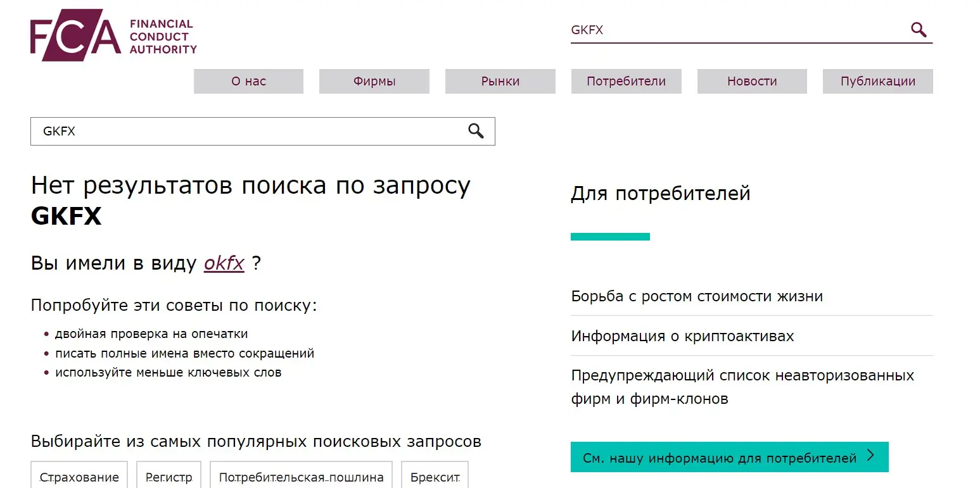
Task: Open Информация о криптоактивах link
Action: tap(682, 335)
